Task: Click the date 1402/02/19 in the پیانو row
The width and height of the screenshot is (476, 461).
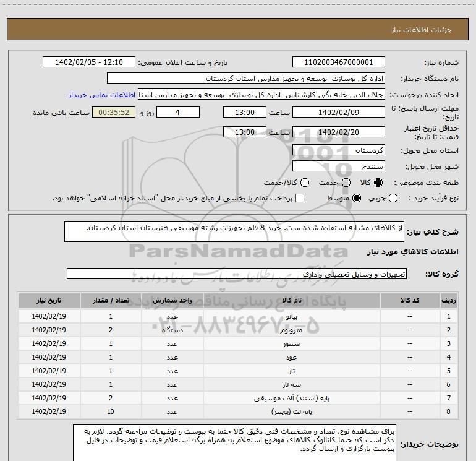Action: tap(49, 316)
